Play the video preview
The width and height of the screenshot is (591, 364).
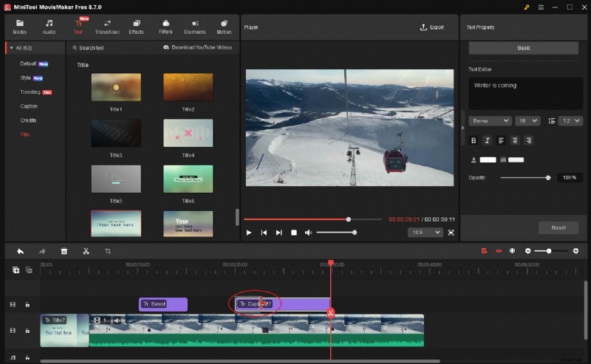point(249,233)
